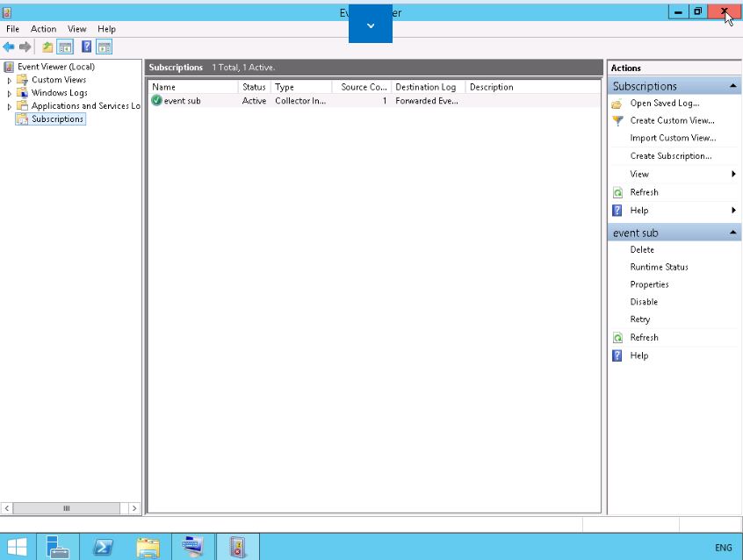
Task: Open the File menu
Action: click(x=12, y=29)
